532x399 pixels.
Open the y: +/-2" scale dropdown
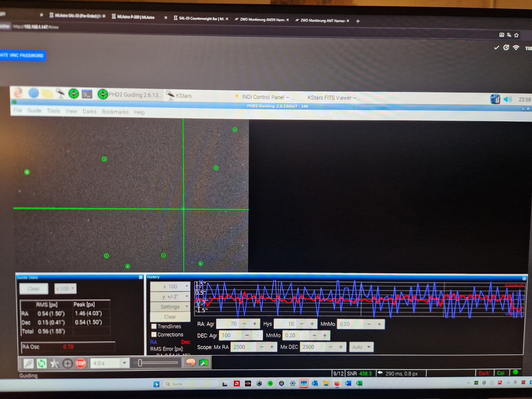[170, 297]
